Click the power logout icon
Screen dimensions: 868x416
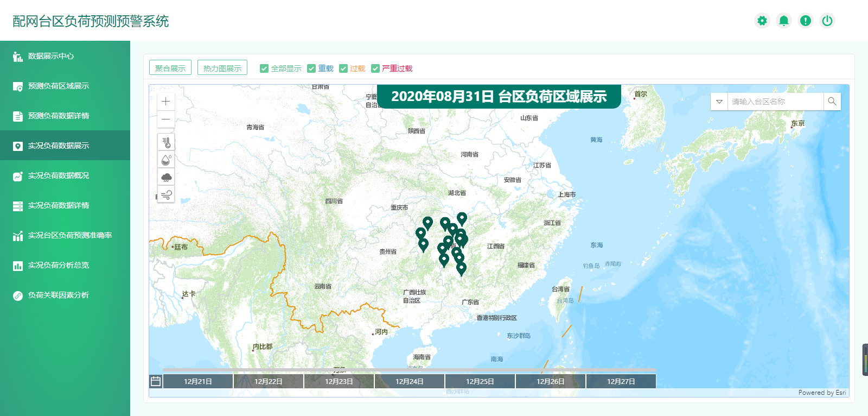[827, 21]
